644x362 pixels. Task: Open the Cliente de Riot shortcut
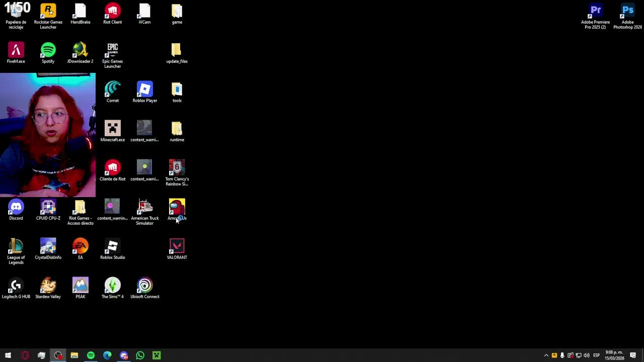pyautogui.click(x=113, y=171)
